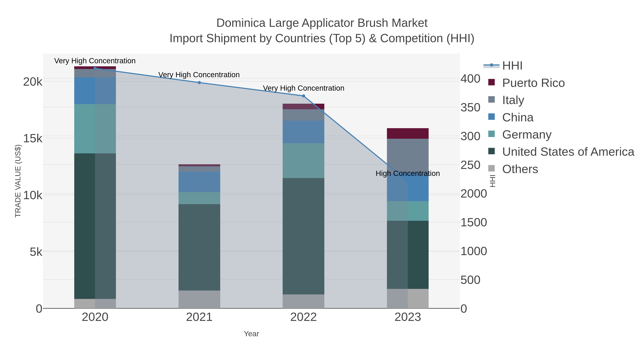Toggle the HHI legend entry
Viewport: 644px width, 362px height.
pyautogui.click(x=503, y=65)
